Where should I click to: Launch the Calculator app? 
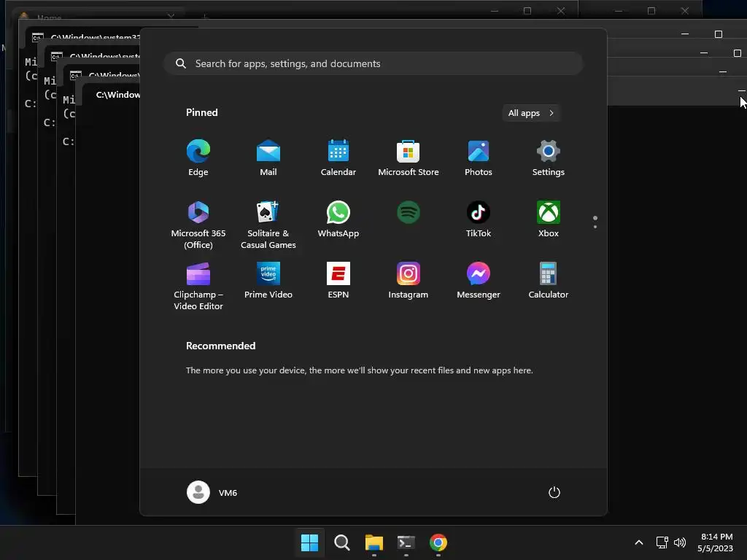(x=549, y=281)
